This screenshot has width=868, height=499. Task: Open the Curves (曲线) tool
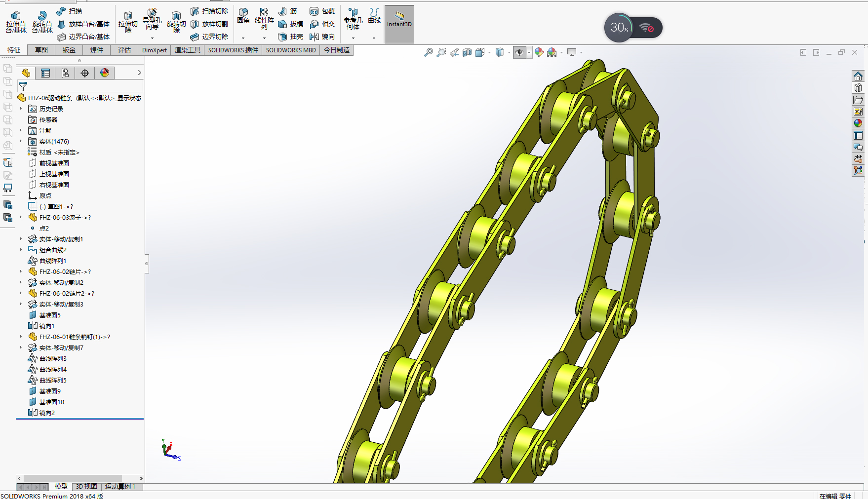(374, 16)
